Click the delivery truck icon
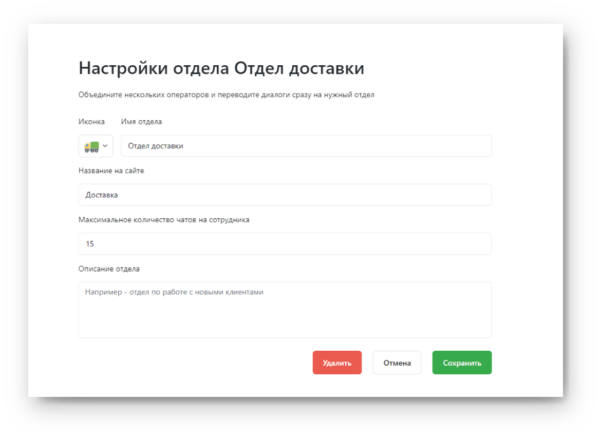 (91, 147)
